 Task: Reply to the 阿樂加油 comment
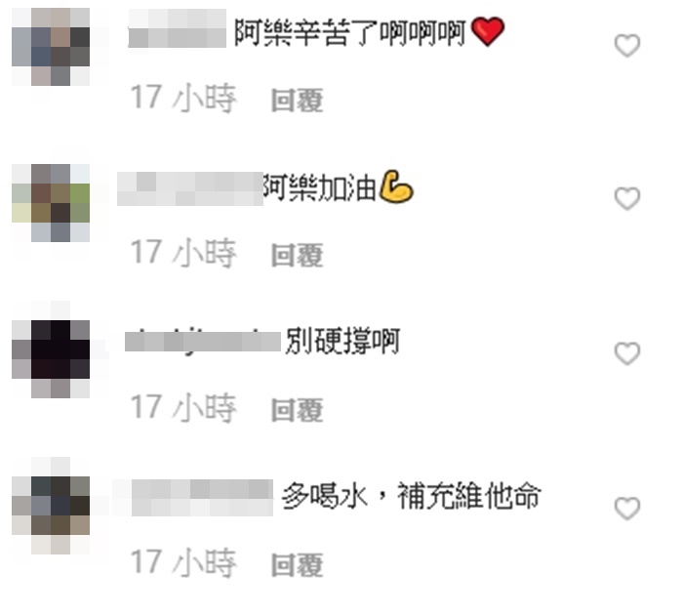coord(297,255)
